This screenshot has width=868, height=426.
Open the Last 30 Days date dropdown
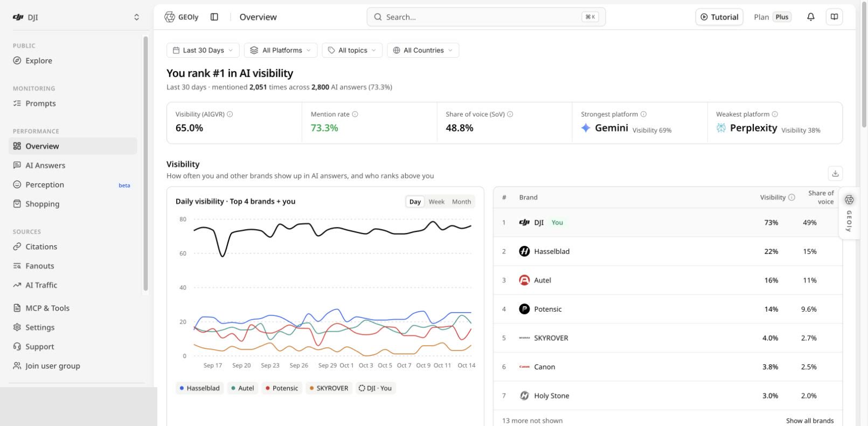203,50
